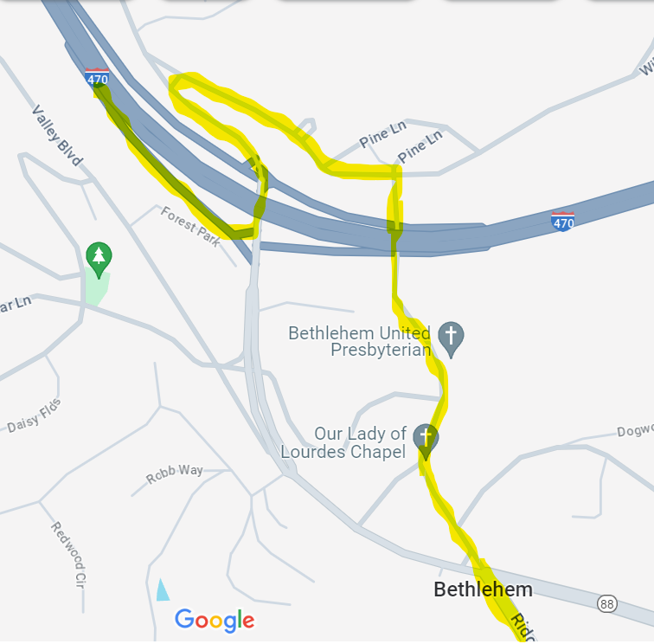The width and height of the screenshot is (654, 644).
Task: Select the Bethlehem town label
Action: (483, 589)
